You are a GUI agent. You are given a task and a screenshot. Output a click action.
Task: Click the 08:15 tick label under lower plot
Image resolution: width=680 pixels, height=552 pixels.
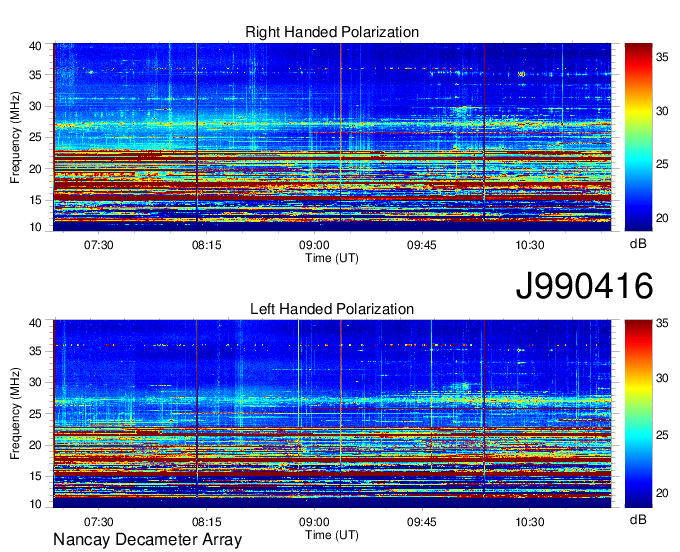pyautogui.click(x=206, y=522)
